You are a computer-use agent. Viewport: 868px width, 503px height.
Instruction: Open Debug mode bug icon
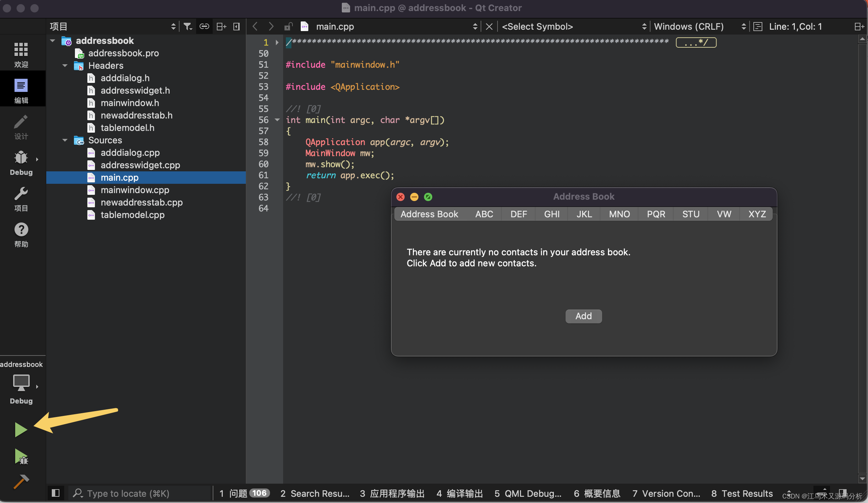[21, 158]
